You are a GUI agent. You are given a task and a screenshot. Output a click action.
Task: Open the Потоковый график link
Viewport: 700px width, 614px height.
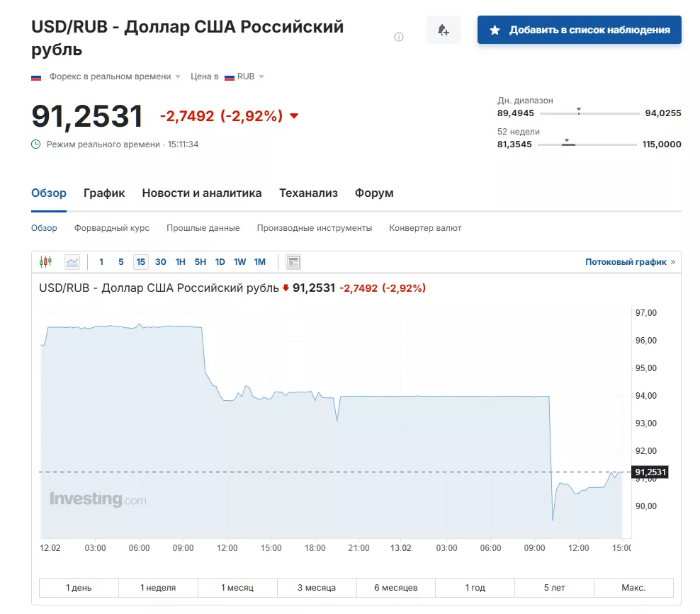click(x=626, y=261)
